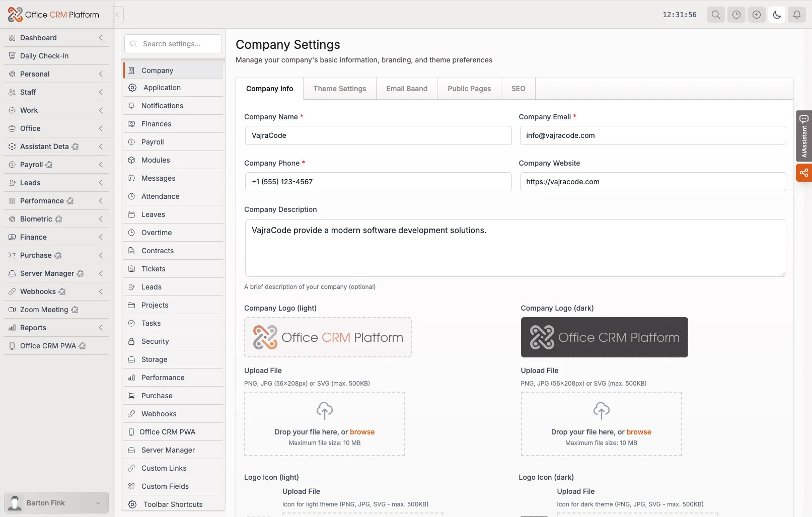812x517 pixels.
Task: Click the Zoom Meeting camera icon
Action: click(x=12, y=310)
